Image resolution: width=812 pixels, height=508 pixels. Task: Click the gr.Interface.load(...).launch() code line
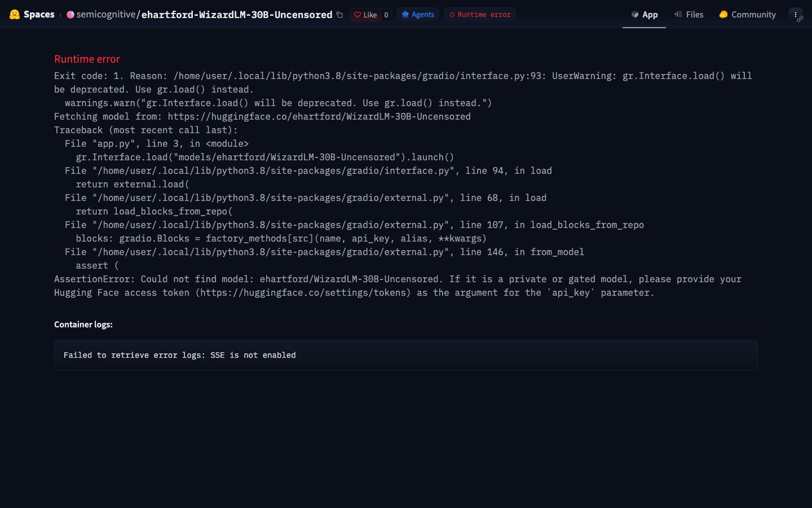click(x=265, y=157)
